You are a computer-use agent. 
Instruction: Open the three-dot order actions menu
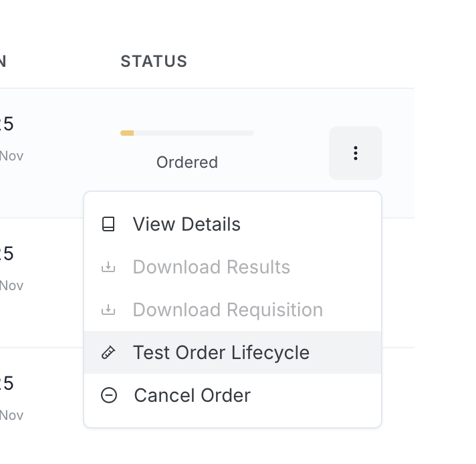[x=355, y=153]
